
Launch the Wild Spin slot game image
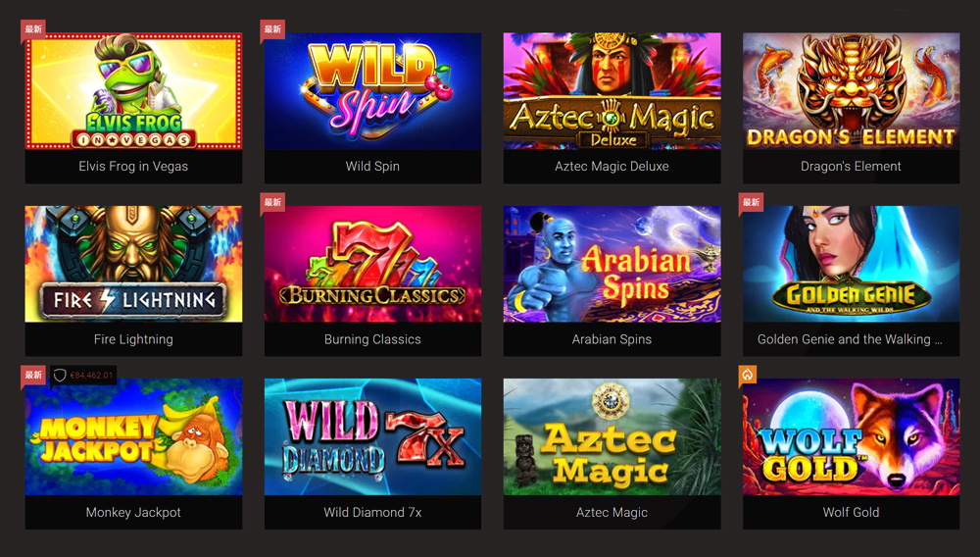[x=372, y=91]
